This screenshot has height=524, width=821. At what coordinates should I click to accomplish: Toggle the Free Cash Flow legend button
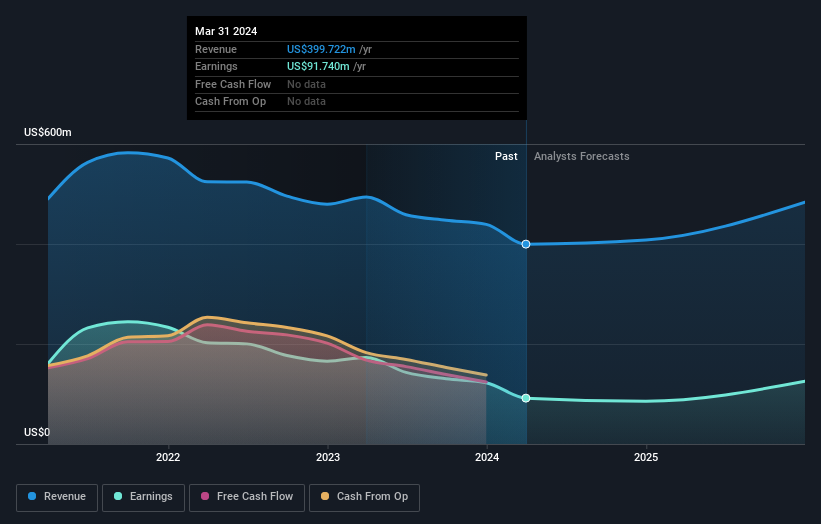tap(247, 497)
